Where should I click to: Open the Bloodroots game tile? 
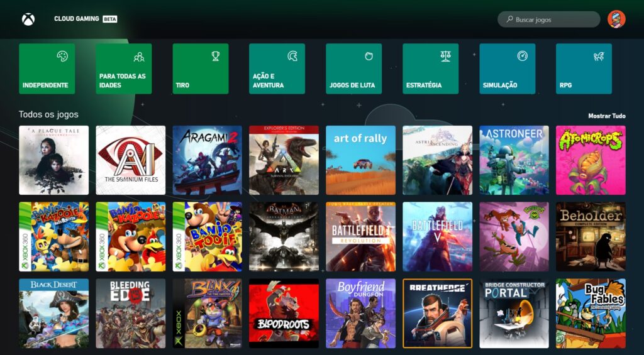pyautogui.click(x=284, y=314)
